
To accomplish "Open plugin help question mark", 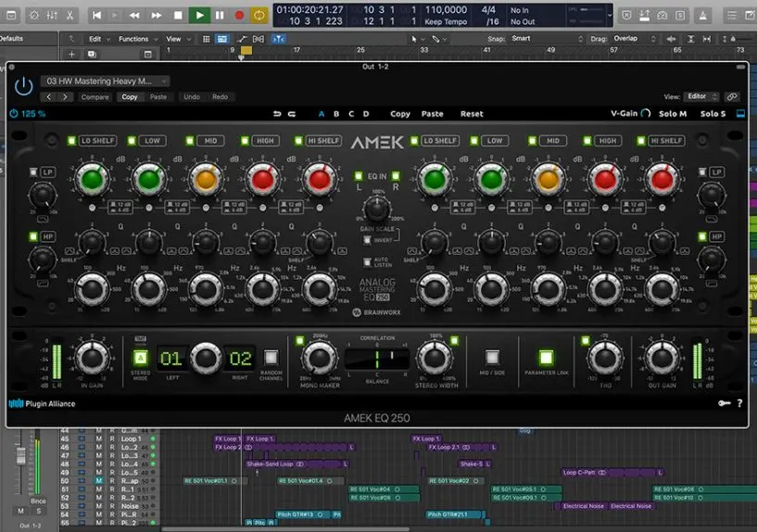I will pos(739,403).
